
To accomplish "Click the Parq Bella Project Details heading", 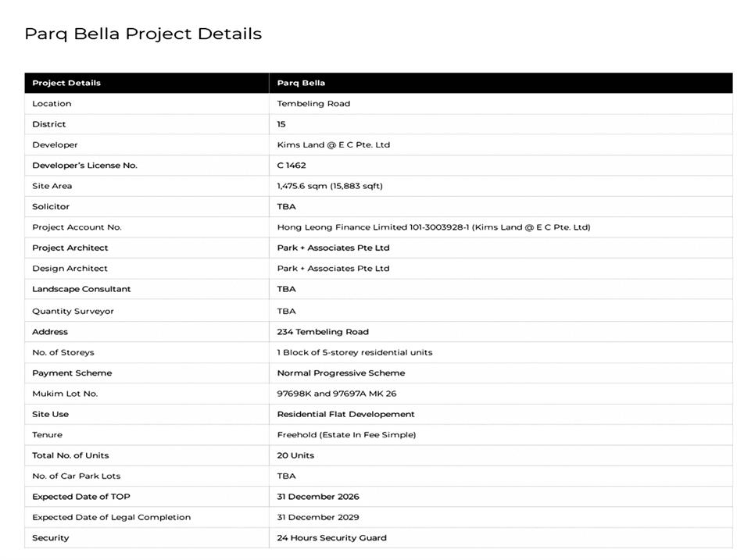I will 143,34.
